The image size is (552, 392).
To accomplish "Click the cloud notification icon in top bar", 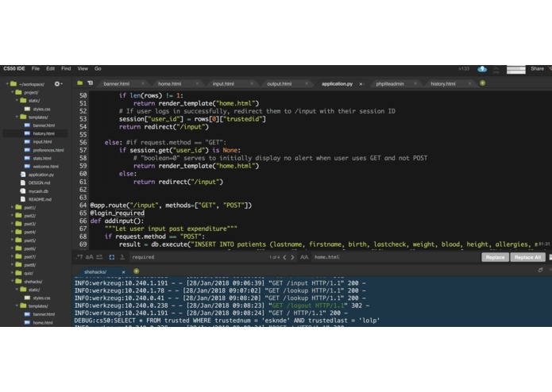I will point(482,69).
